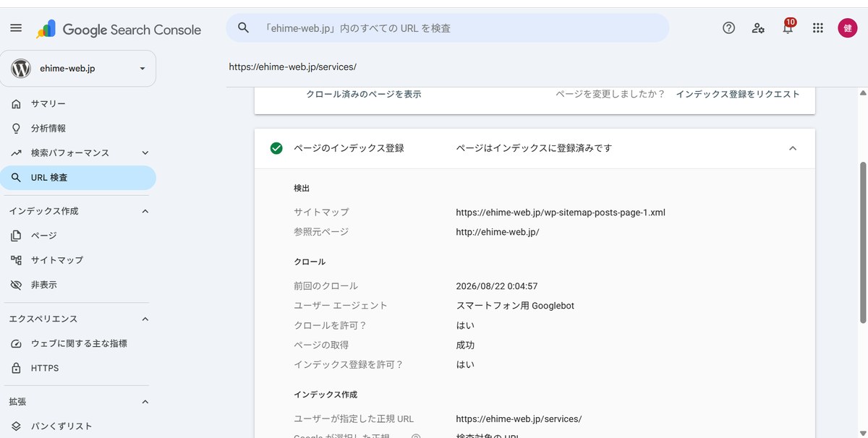Click the lock icon beside HTTPS
The width and height of the screenshot is (868, 438).
click(16, 368)
